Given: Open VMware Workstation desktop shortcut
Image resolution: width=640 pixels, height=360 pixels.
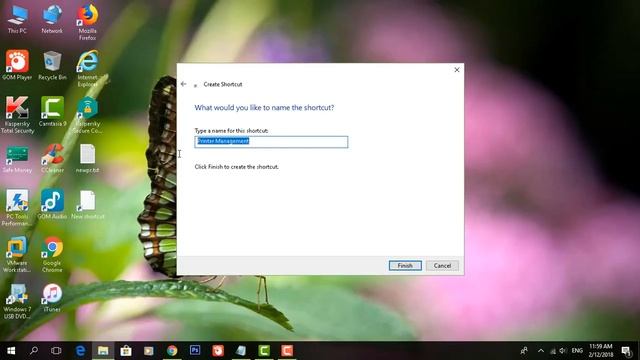Looking at the screenshot, I should tap(17, 255).
